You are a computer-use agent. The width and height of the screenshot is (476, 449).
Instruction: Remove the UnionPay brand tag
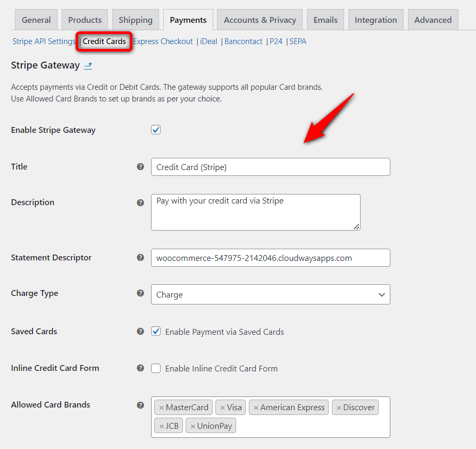(x=193, y=426)
